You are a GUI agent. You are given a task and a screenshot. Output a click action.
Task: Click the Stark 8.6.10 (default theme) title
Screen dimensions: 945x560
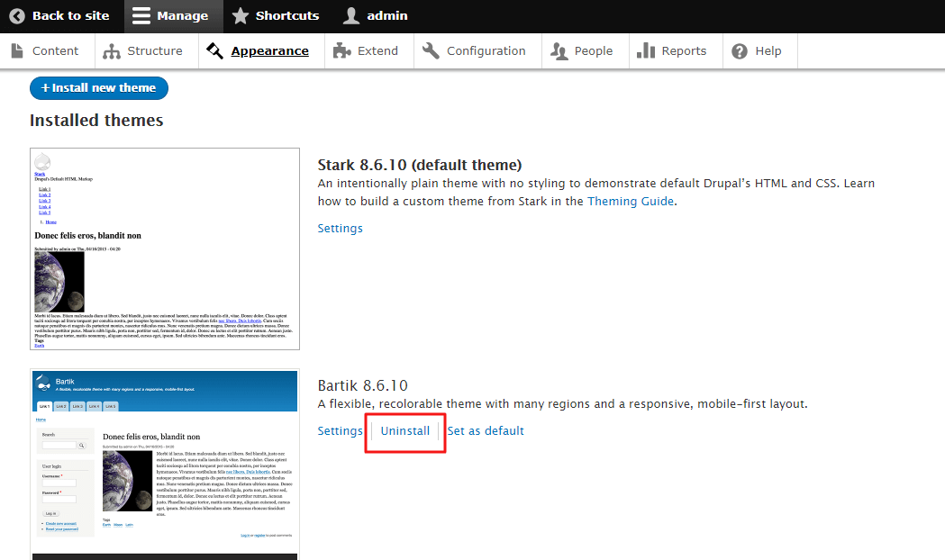click(420, 165)
